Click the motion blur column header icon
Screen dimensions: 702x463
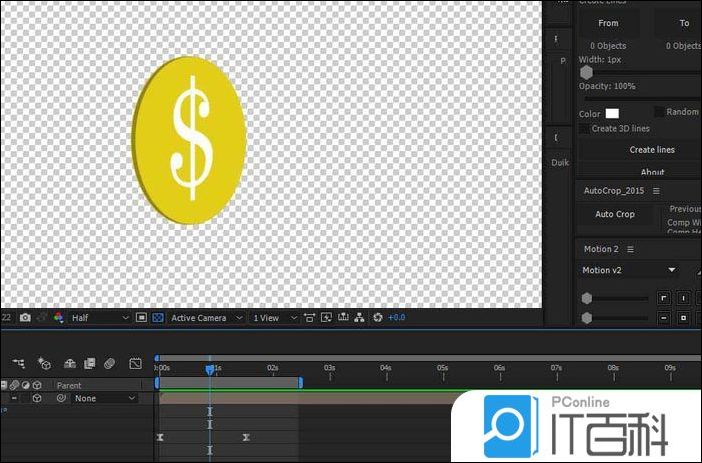click(x=14, y=385)
